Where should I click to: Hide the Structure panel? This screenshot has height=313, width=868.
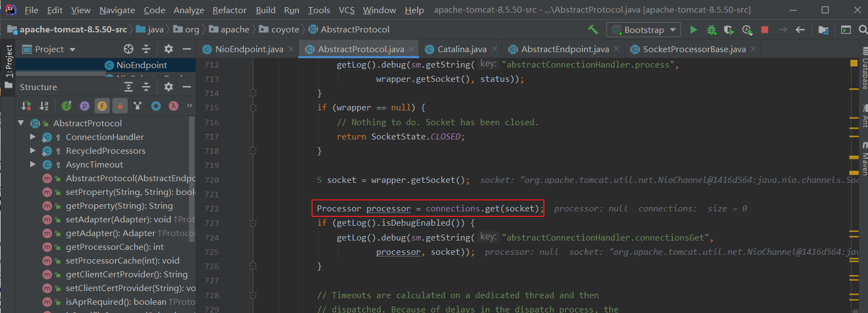(x=187, y=87)
